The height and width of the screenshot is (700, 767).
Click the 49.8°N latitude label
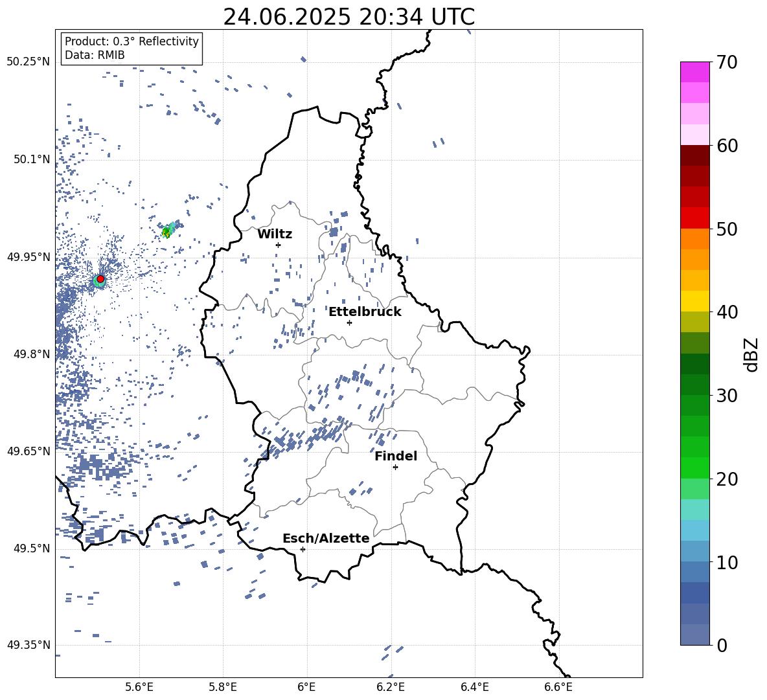point(31,354)
